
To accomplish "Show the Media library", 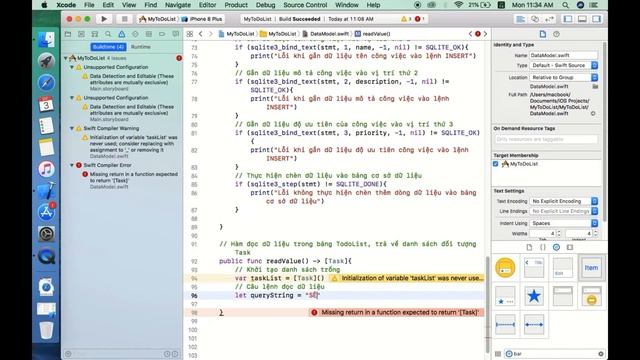I will tap(570, 247).
